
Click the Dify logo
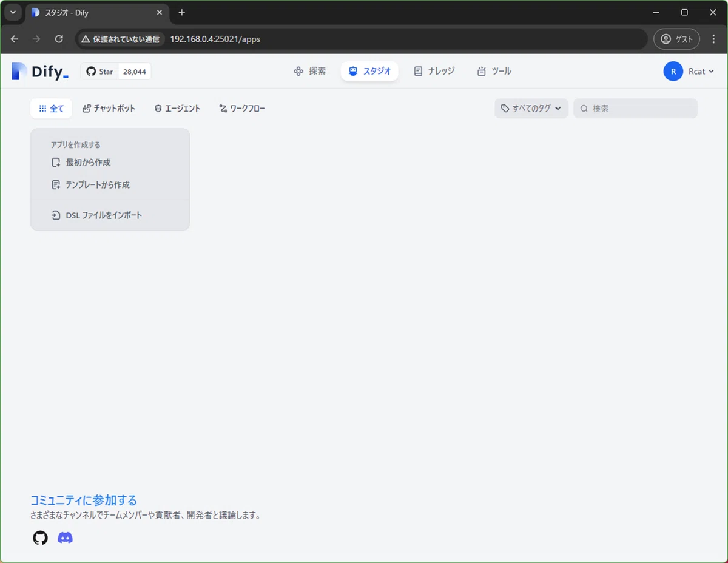40,72
